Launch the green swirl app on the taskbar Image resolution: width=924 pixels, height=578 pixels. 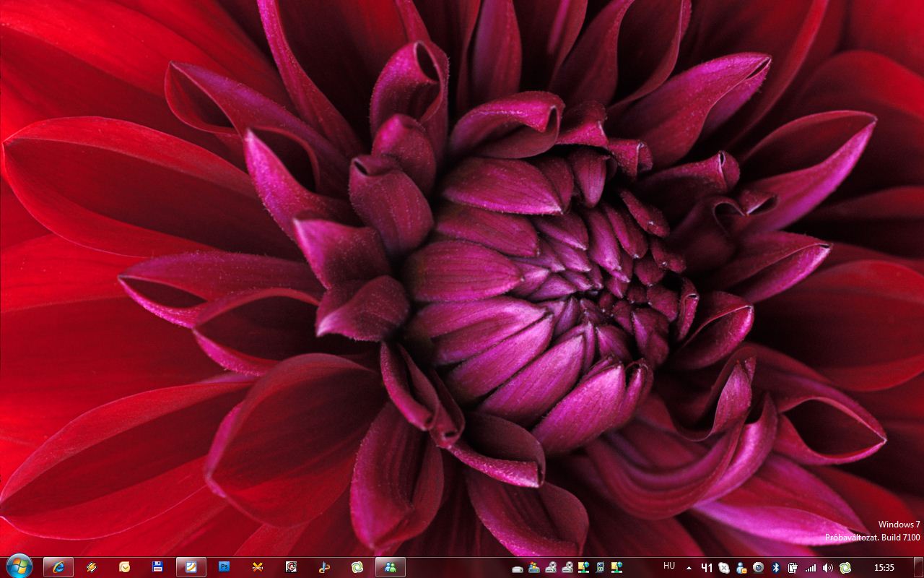pyautogui.click(x=357, y=567)
